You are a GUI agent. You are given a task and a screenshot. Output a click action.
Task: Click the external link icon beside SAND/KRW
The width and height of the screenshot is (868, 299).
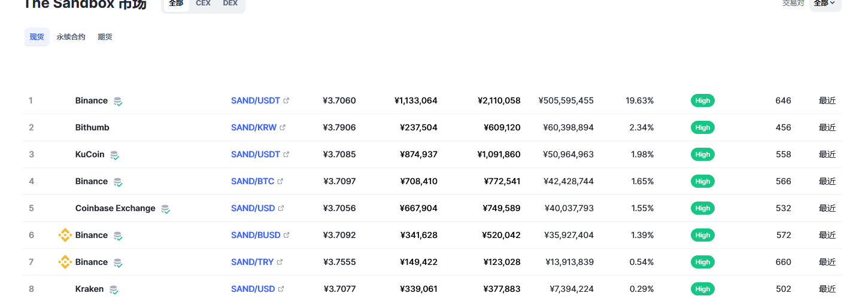coord(283,127)
